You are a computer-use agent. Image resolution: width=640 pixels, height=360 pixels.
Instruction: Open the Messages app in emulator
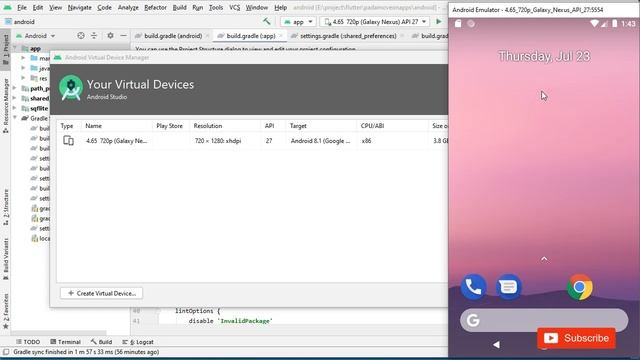509,287
